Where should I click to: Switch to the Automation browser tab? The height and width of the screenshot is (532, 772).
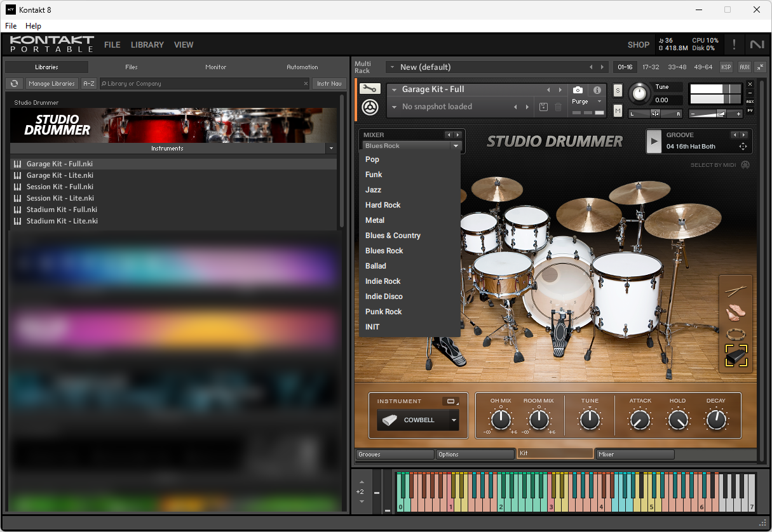click(x=302, y=67)
